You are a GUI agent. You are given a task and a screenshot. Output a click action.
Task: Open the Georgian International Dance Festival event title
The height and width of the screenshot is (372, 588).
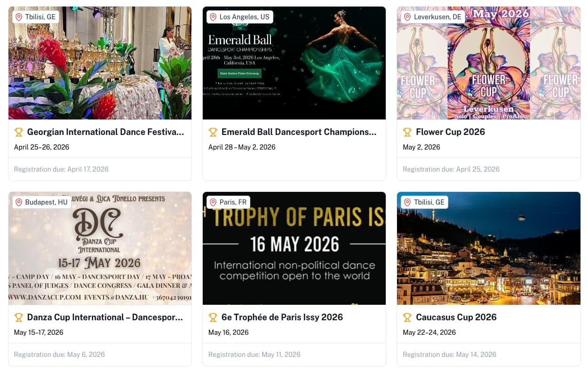(x=105, y=132)
